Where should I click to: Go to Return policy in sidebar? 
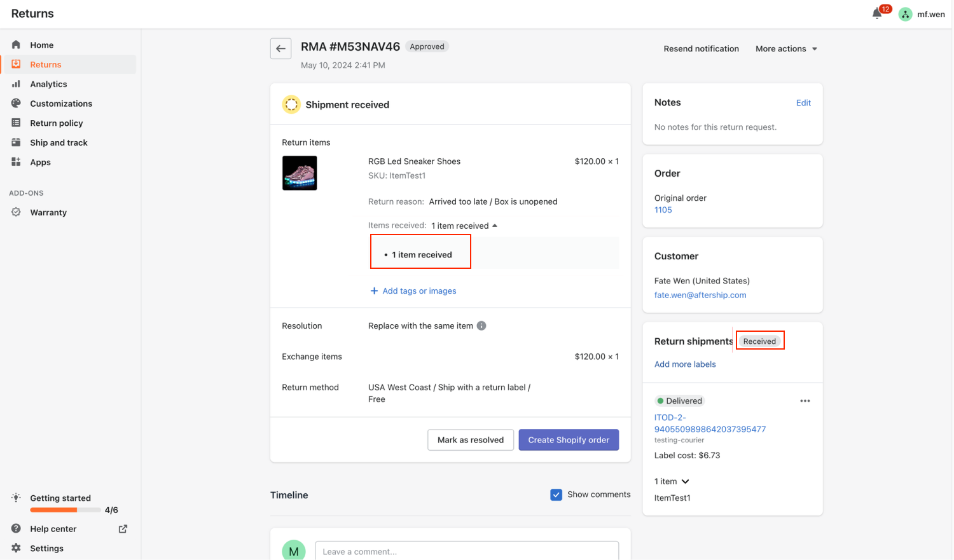point(56,123)
